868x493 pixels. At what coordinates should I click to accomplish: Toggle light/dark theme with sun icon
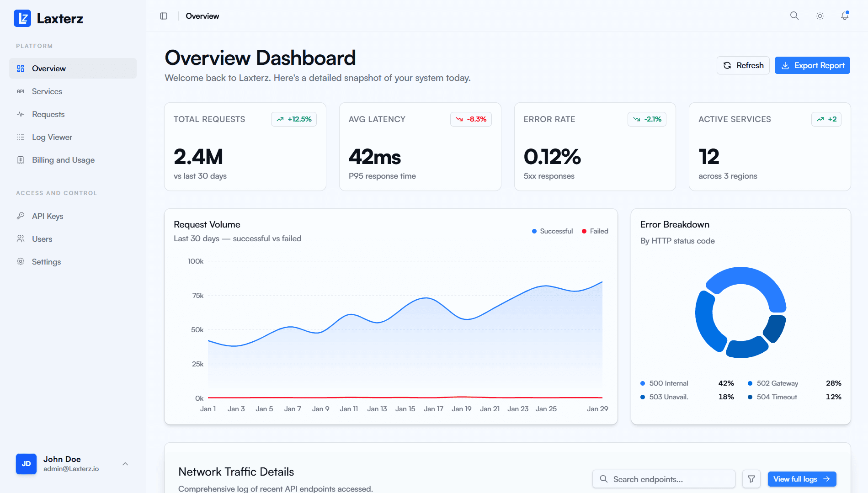820,16
